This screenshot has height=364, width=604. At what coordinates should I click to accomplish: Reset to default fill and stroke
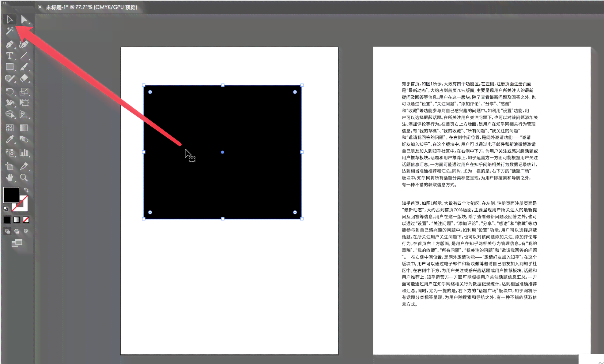point(6,209)
